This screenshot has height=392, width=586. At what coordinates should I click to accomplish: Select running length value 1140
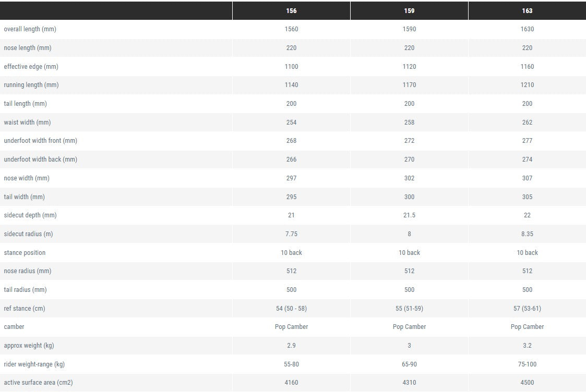click(291, 85)
